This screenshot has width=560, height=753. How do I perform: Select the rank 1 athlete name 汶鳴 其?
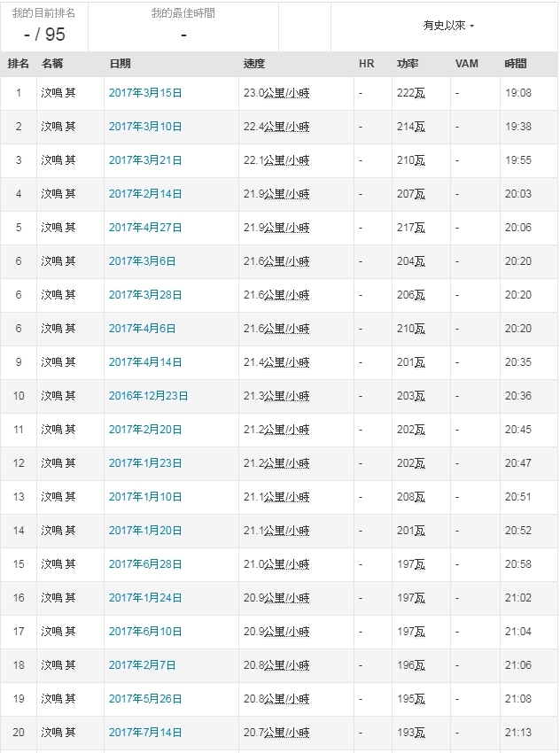(x=58, y=93)
